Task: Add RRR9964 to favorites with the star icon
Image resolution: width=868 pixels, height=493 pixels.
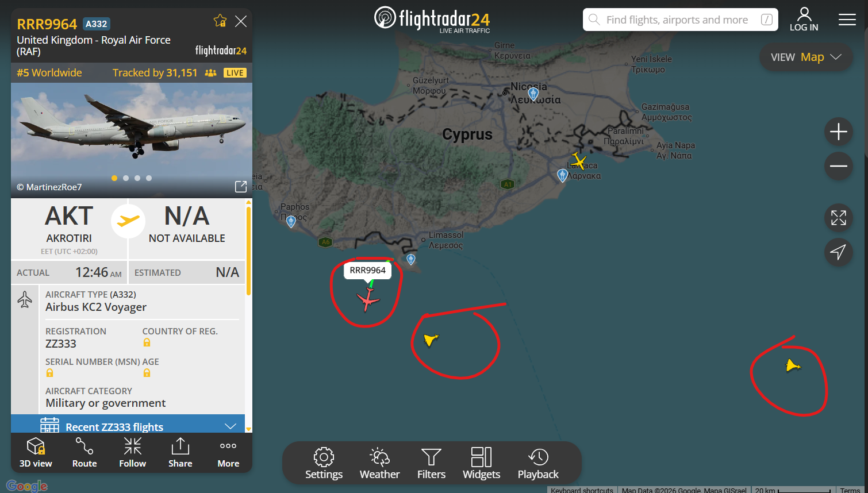Action: click(x=220, y=21)
